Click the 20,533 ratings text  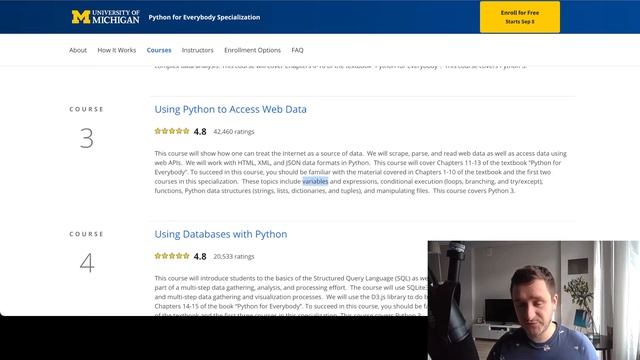234,257
